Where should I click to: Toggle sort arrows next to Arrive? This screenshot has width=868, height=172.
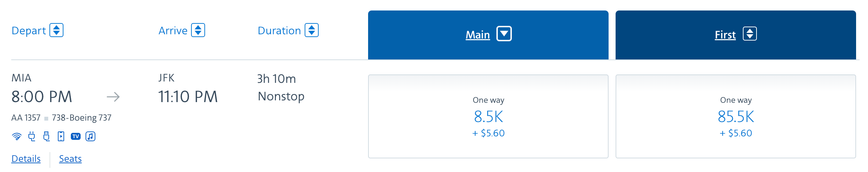[x=198, y=30]
